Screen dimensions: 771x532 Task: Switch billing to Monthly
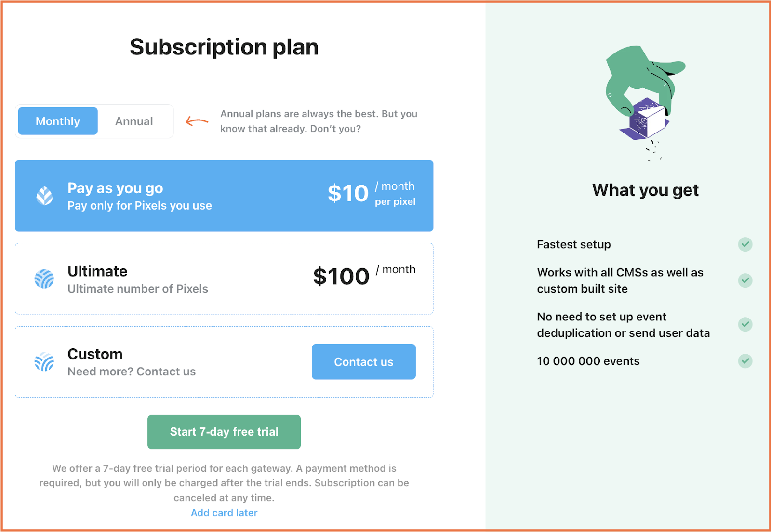pyautogui.click(x=58, y=121)
